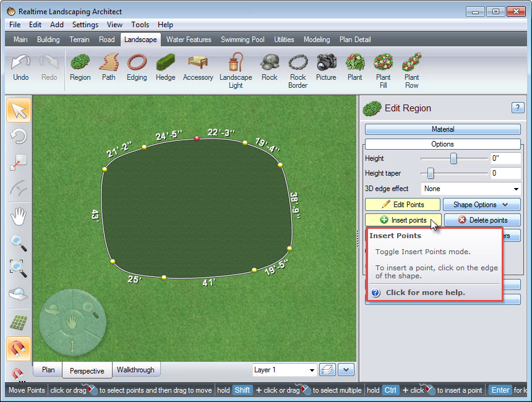
Task: Click the Zoom extents tool
Action: click(19, 268)
